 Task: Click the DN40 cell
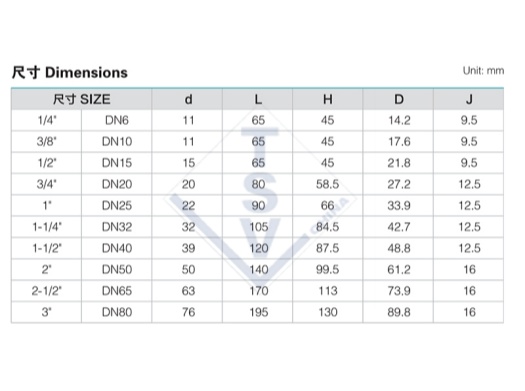(117, 248)
